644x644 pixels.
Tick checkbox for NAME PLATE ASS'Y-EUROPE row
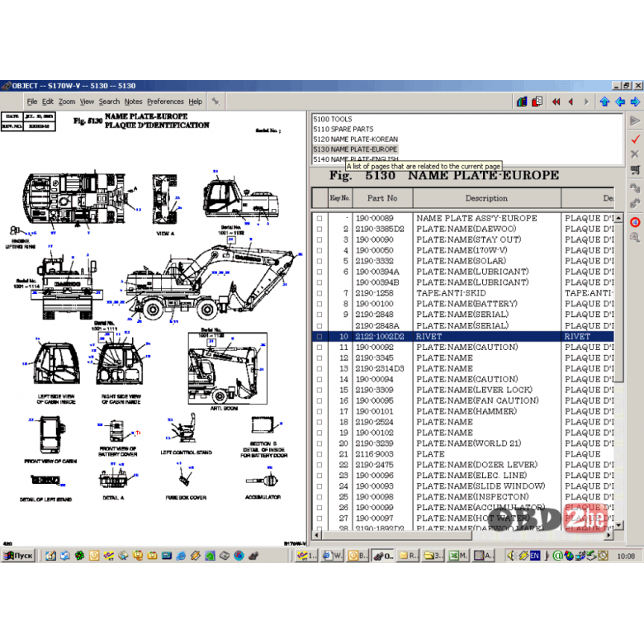320,219
